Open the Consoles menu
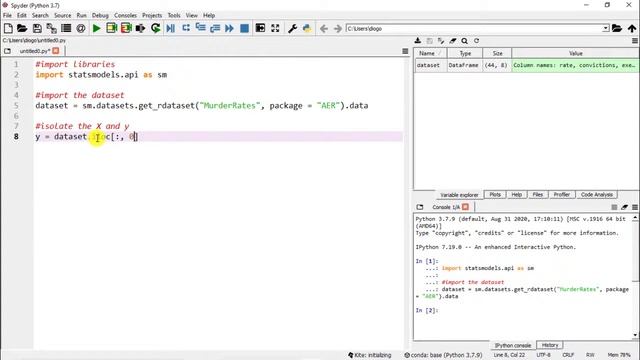 [125, 15]
